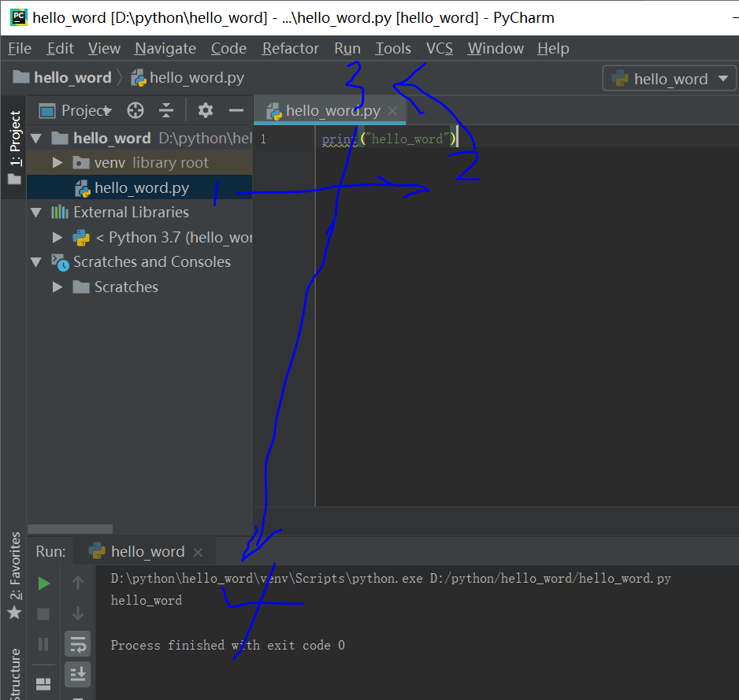The width and height of the screenshot is (739, 700).
Task: Collapse the hello_word project root node
Action: point(35,139)
